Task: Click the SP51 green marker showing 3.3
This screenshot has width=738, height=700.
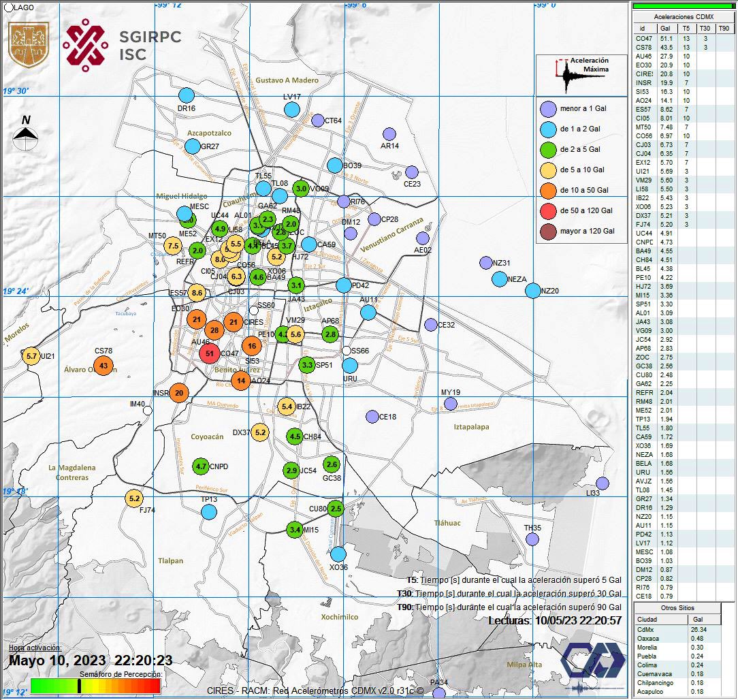Action: coord(307,365)
